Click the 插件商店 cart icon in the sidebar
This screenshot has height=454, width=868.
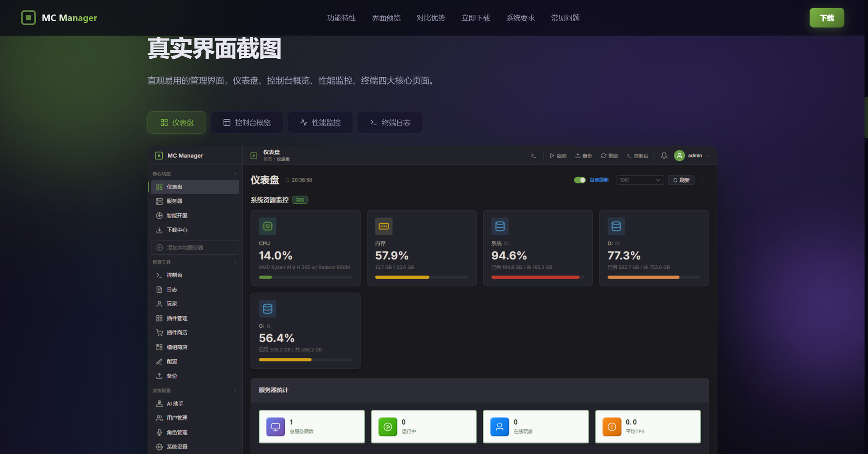159,333
